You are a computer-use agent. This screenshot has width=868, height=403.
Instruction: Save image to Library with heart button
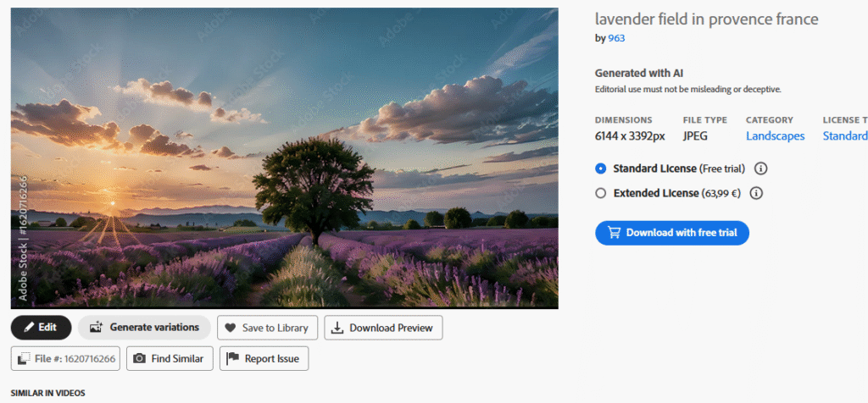pos(267,328)
